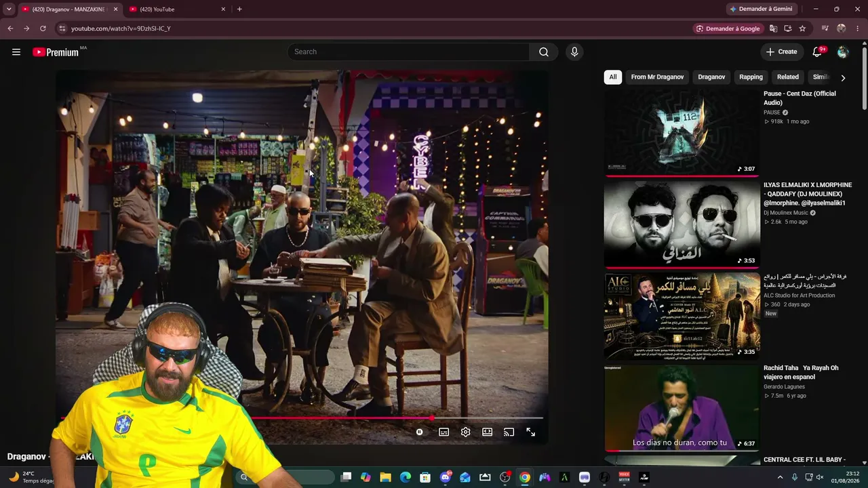868x488 pixels.
Task: Open the Rachid Taha Ya Rayah title
Action: tap(801, 373)
